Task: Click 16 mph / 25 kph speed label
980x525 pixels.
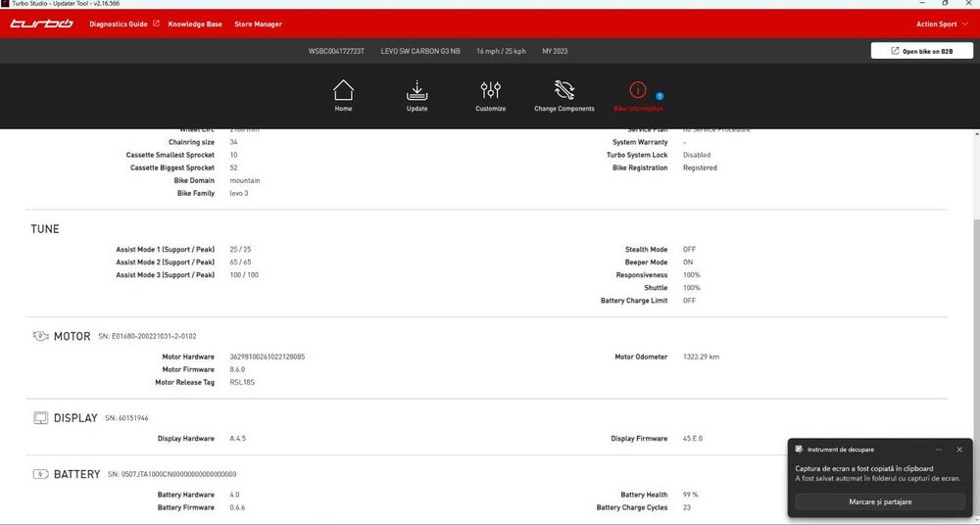Action: (501, 51)
